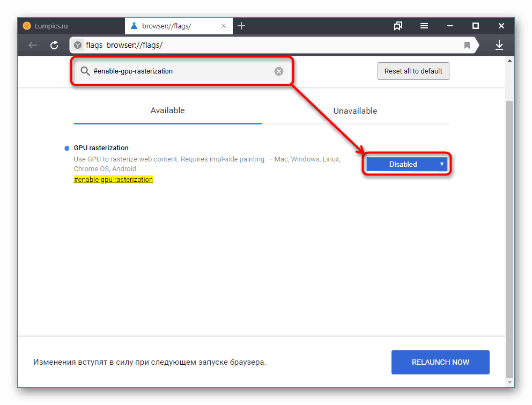
Task: Switch to the Available flags tab
Action: click(167, 110)
